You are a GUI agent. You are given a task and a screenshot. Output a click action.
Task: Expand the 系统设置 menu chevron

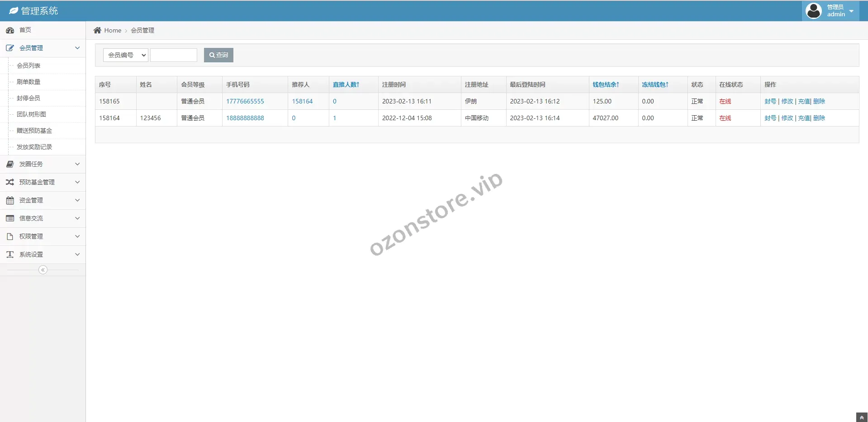pyautogui.click(x=77, y=254)
